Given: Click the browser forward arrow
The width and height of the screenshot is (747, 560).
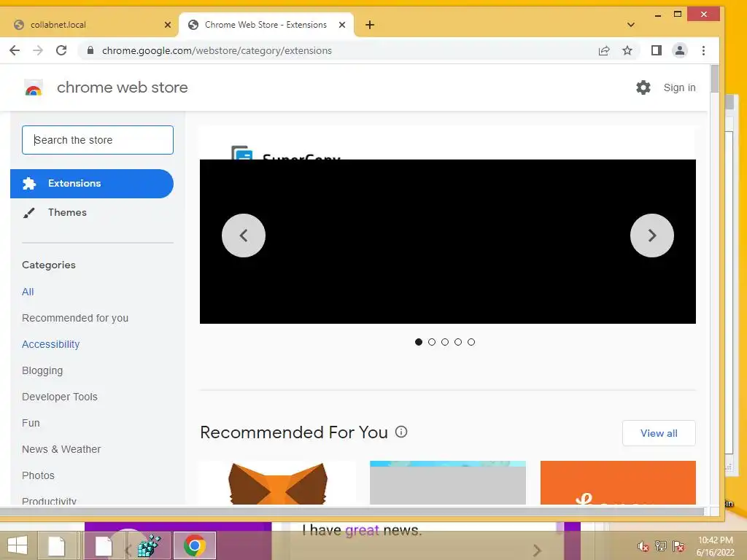Looking at the screenshot, I should (x=38, y=50).
